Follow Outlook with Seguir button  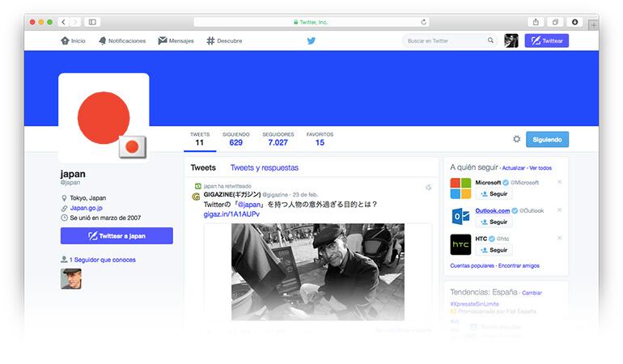click(x=494, y=222)
